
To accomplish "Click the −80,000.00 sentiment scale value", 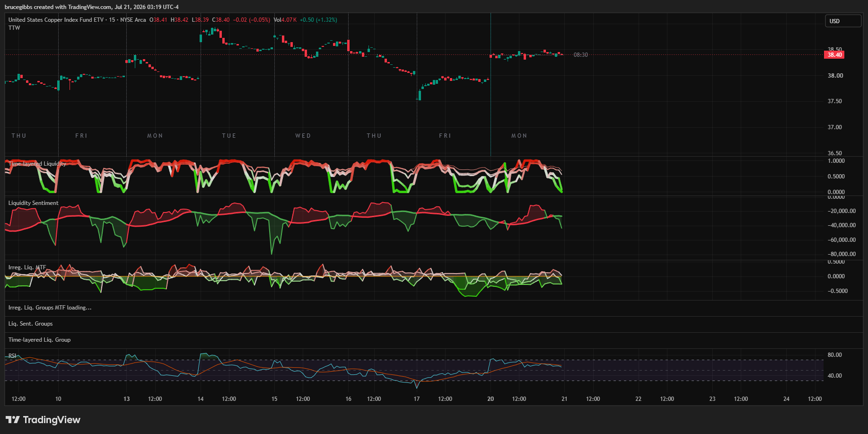I will (x=842, y=254).
